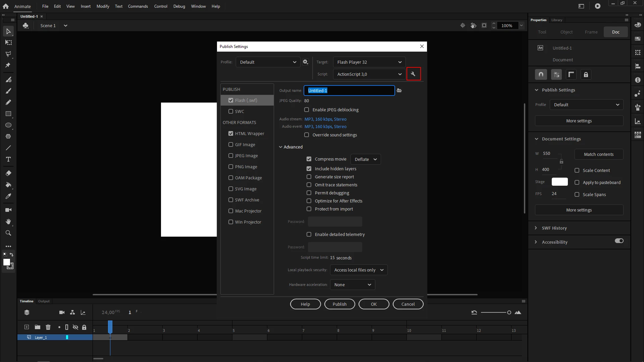Switch to the Library tab

(557, 20)
